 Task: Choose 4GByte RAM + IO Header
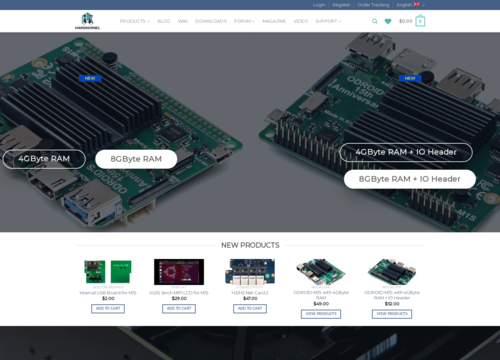[x=406, y=152]
